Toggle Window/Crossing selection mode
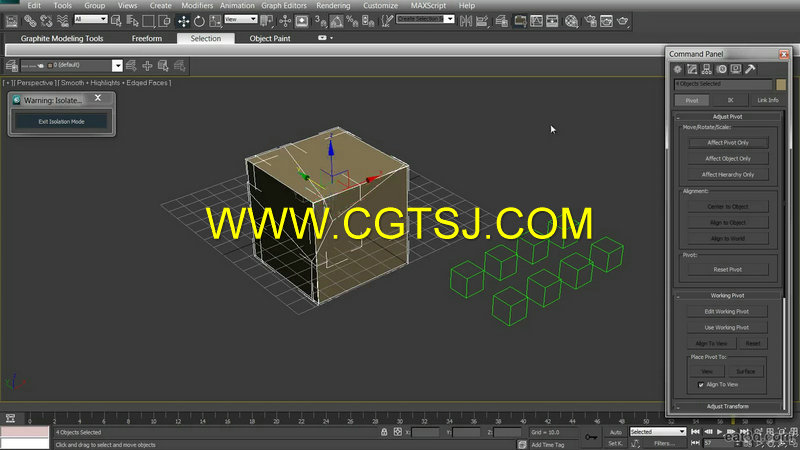 [164, 21]
